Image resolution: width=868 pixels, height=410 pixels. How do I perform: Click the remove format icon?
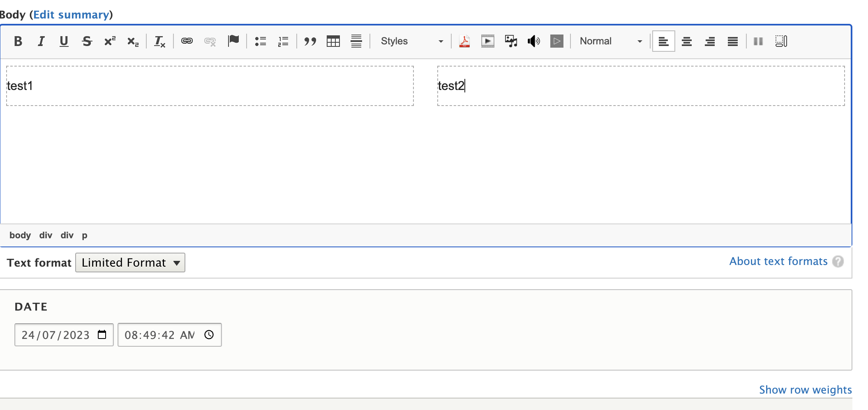pyautogui.click(x=159, y=41)
